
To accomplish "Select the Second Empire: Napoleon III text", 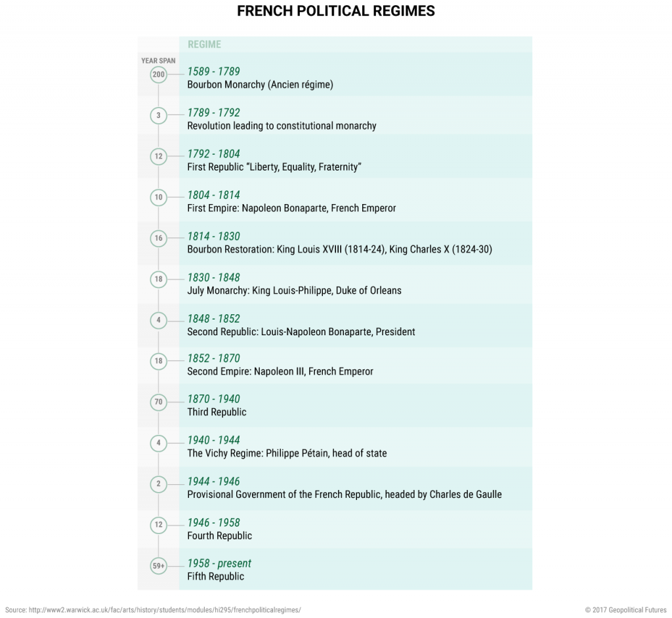I will (x=280, y=372).
